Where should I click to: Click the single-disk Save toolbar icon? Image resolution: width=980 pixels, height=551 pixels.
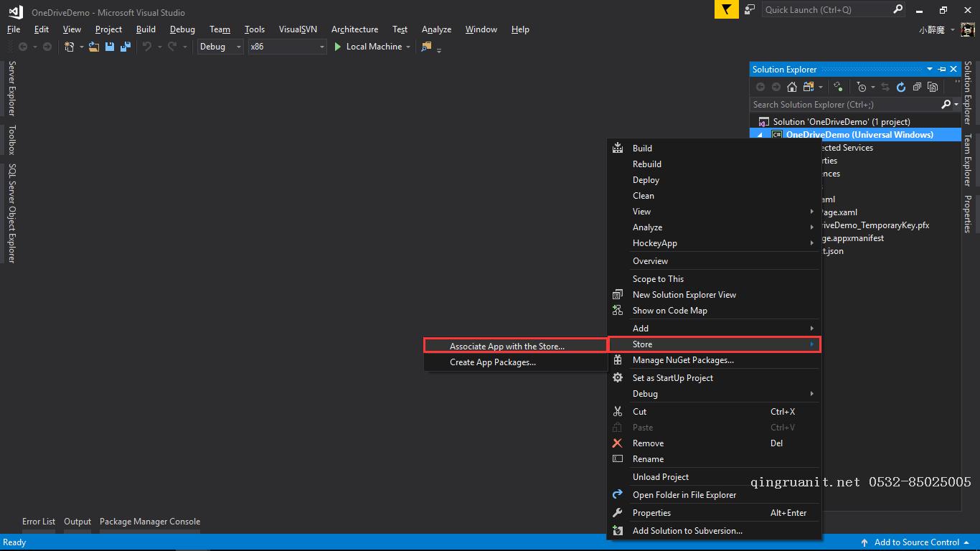click(x=110, y=47)
